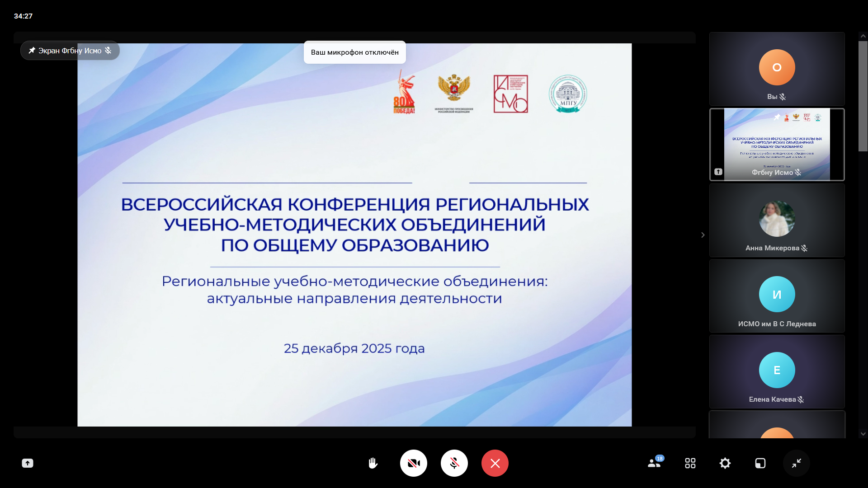Turn on the camera
Screen dimensions: 868x488
pyautogui.click(x=413, y=463)
